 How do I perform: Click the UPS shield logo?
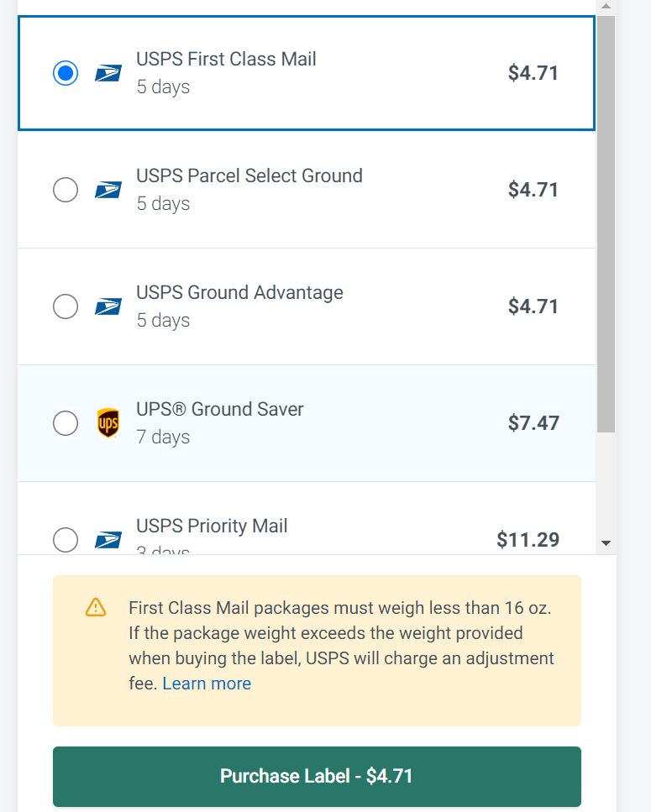pyautogui.click(x=108, y=422)
